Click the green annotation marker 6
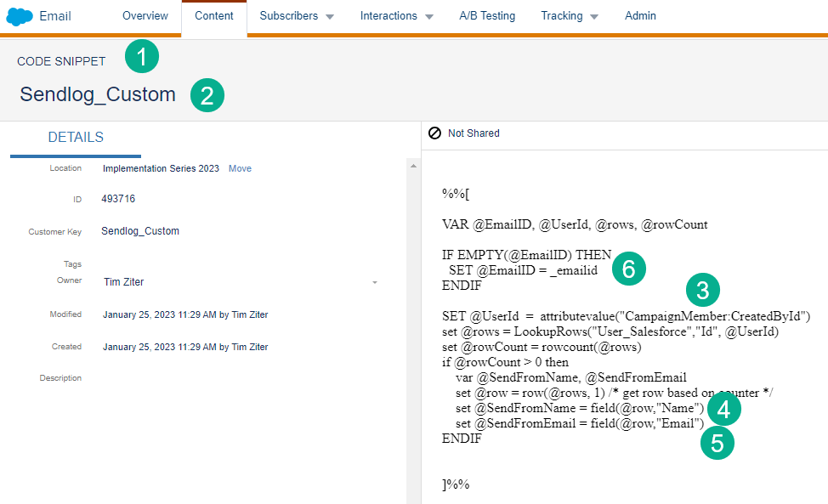Image resolution: width=828 pixels, height=504 pixels. point(628,269)
